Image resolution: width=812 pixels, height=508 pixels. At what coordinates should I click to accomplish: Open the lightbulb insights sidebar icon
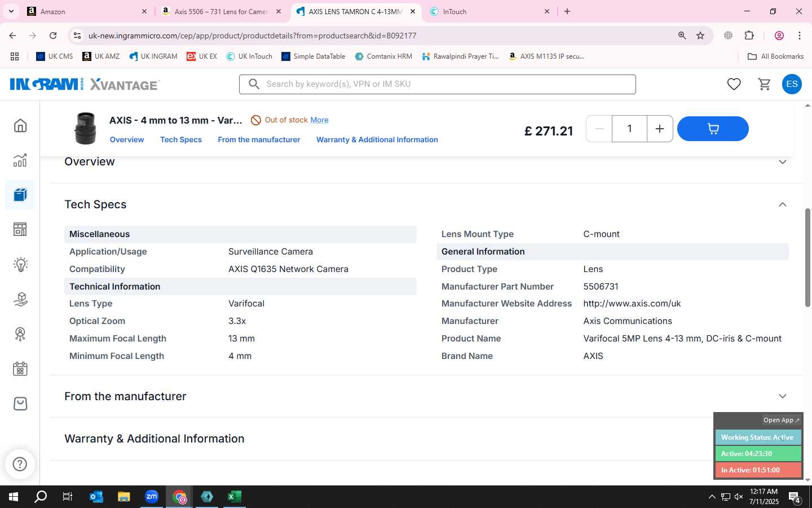[x=20, y=264]
